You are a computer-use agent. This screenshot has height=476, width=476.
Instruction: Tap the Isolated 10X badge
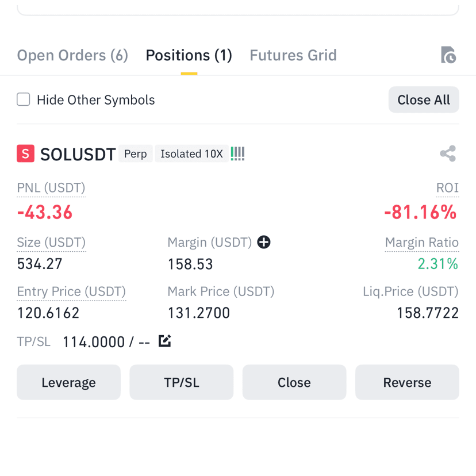(x=192, y=153)
